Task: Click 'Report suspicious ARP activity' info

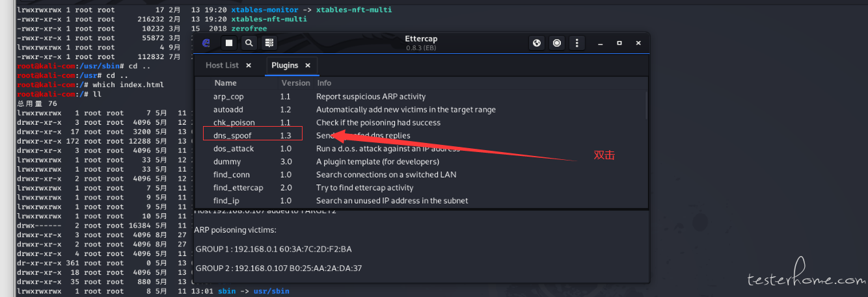Action: coord(371,97)
